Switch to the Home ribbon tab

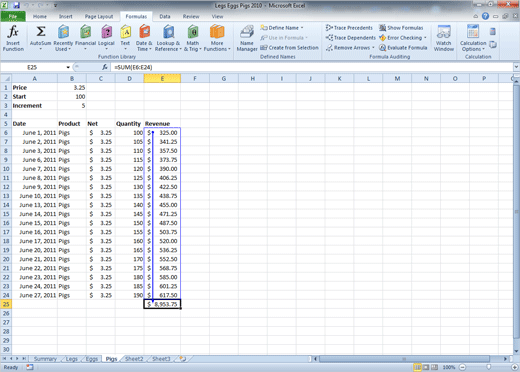tap(40, 16)
